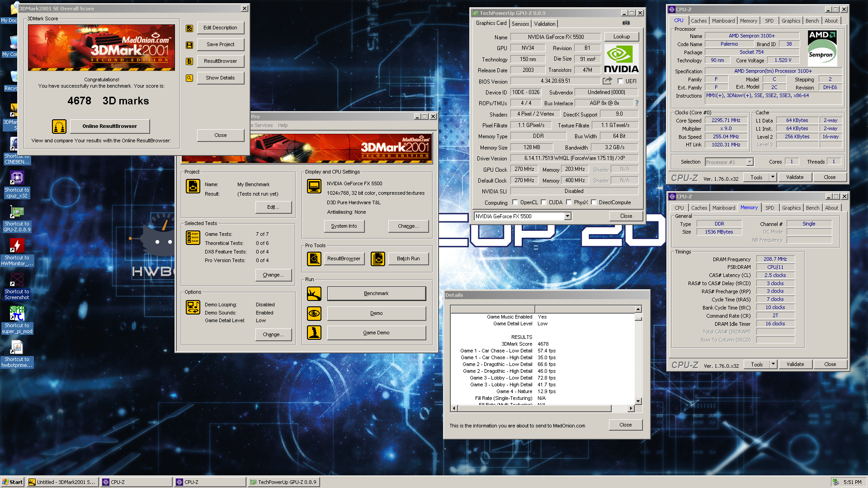Click the Details vertical scrollbar down arrow

point(638,401)
